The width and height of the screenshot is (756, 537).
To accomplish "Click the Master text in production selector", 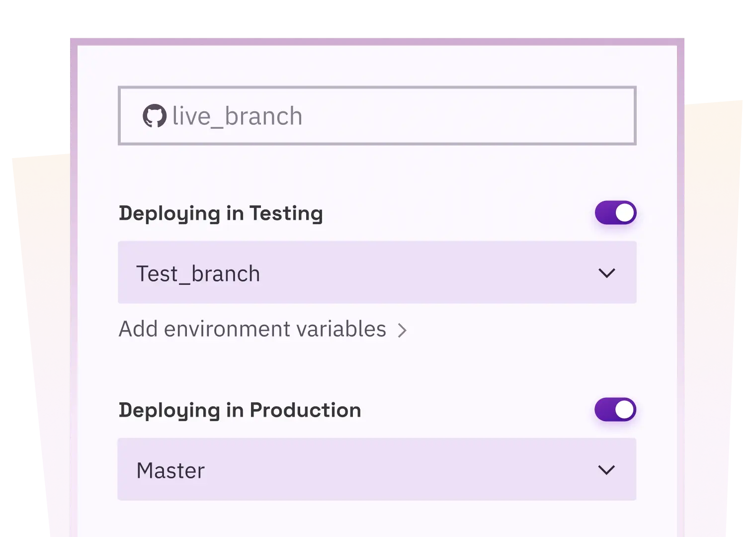I will 170,471.
